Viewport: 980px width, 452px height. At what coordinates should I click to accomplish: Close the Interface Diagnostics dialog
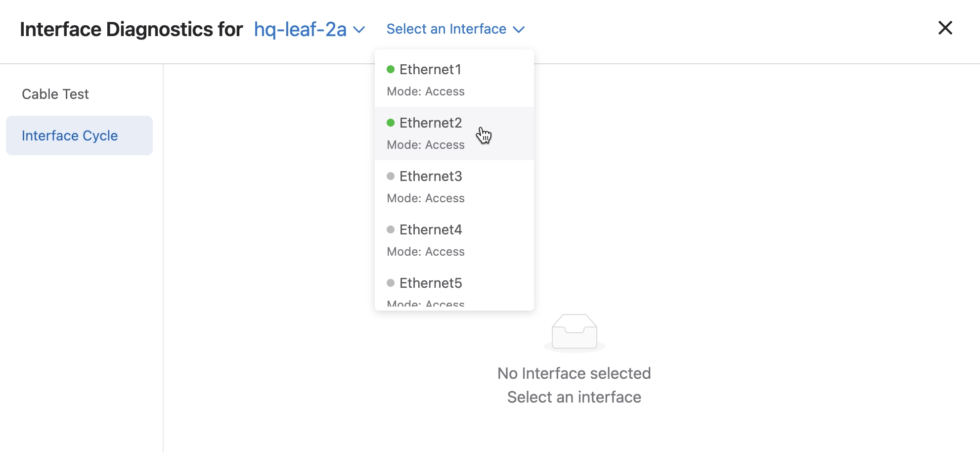click(x=945, y=28)
